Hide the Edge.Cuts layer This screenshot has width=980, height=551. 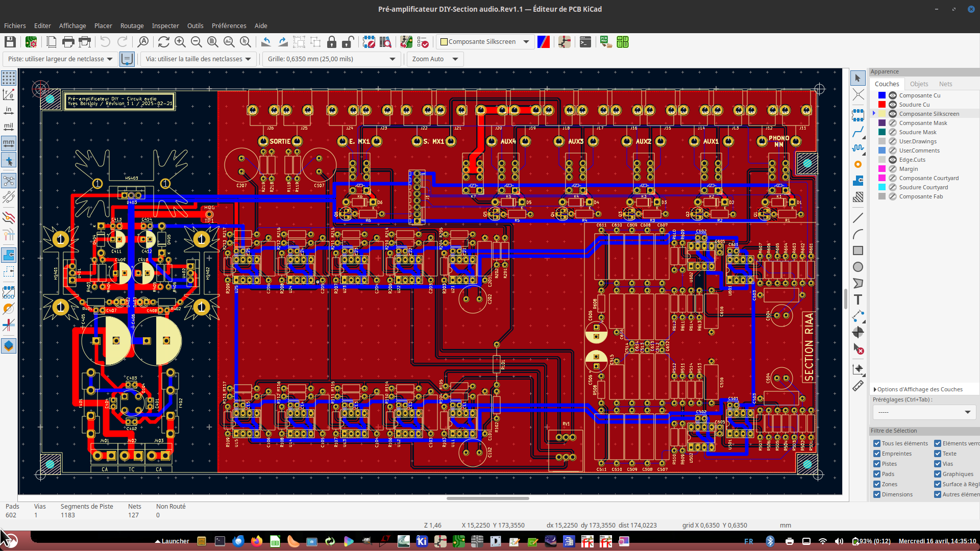coord(893,160)
